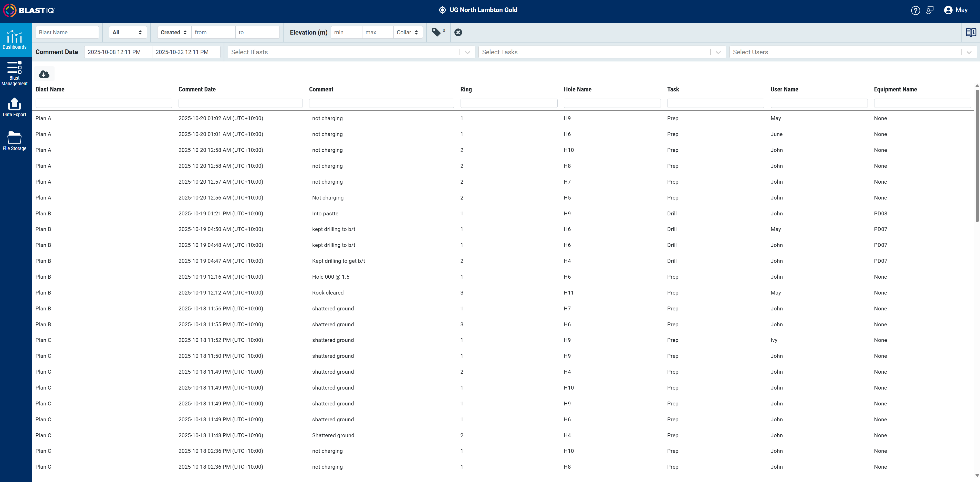Open File Storage from the sidebar

coord(14,141)
